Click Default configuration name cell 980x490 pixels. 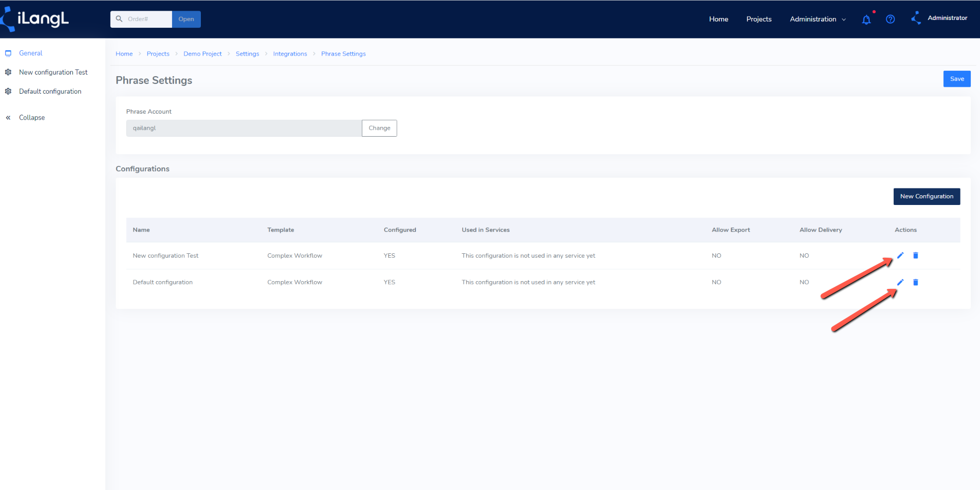click(x=162, y=282)
